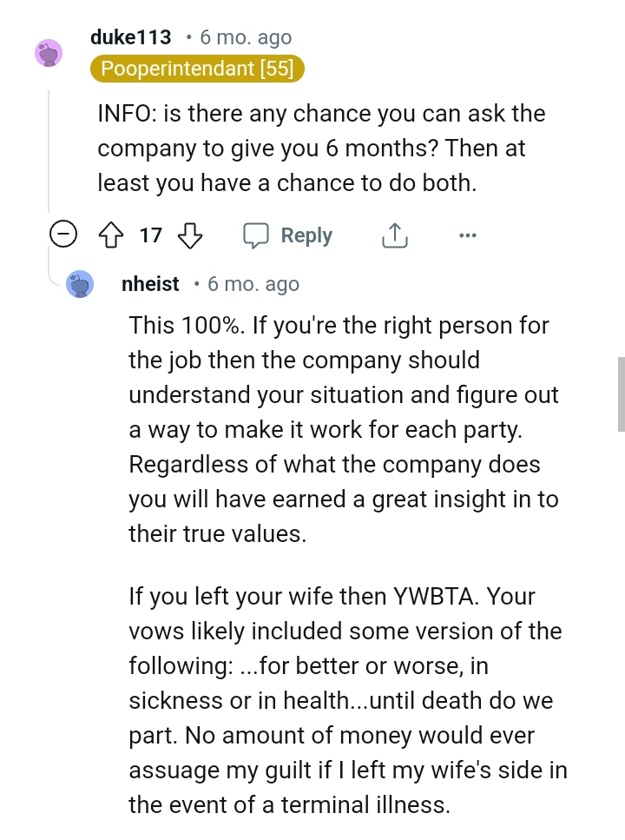Click the Pooperintendant [55] flair badge

(197, 69)
